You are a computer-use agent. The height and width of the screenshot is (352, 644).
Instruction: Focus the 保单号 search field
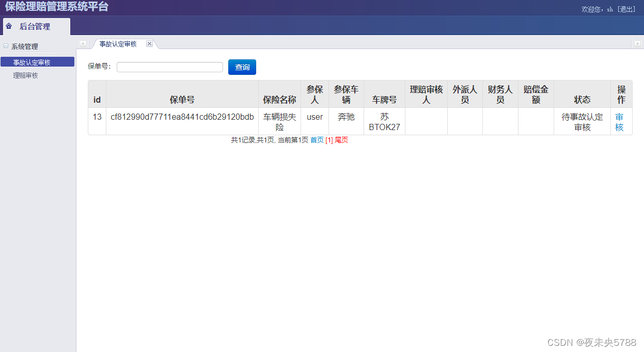[170, 67]
